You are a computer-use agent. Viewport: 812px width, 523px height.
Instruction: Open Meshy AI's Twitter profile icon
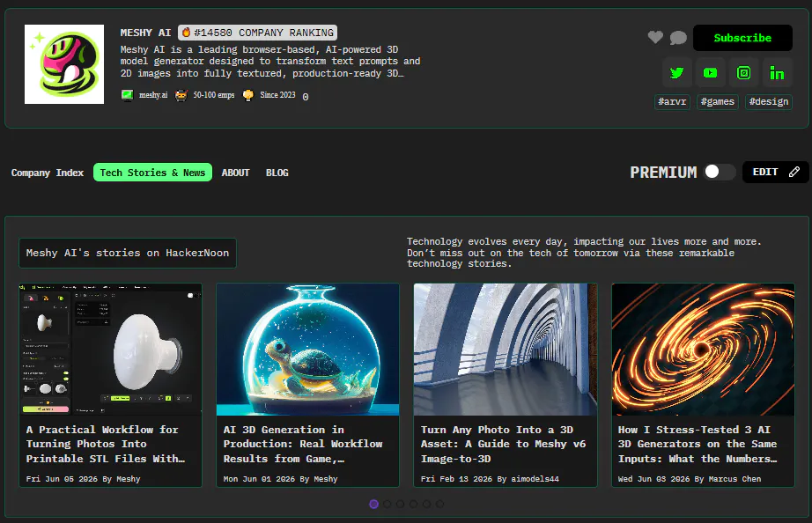click(676, 73)
